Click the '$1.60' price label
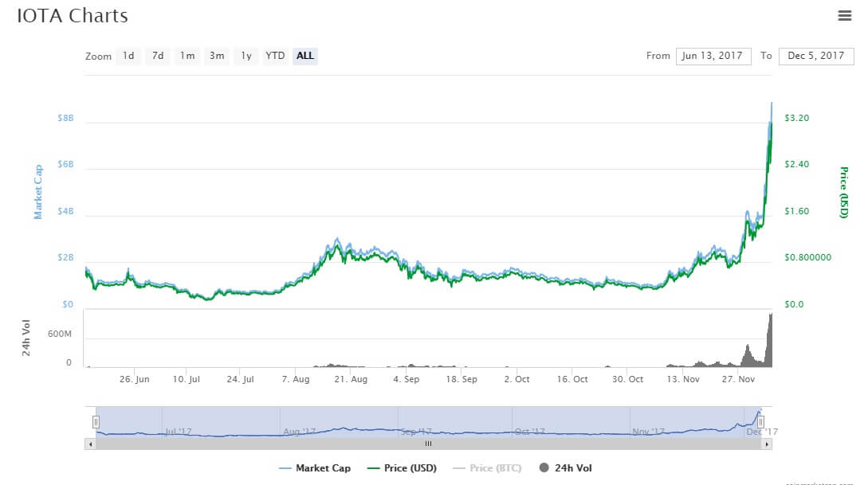Image resolution: width=868 pixels, height=485 pixels. click(796, 211)
